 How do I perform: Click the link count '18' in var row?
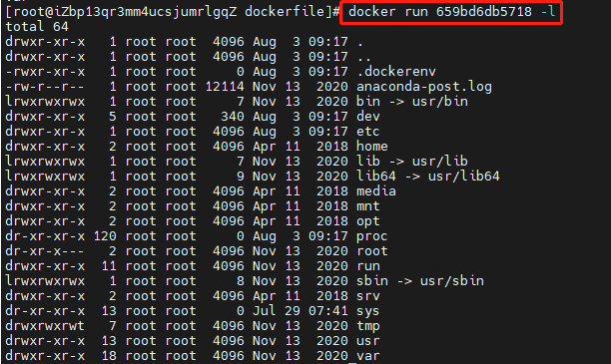point(109,356)
